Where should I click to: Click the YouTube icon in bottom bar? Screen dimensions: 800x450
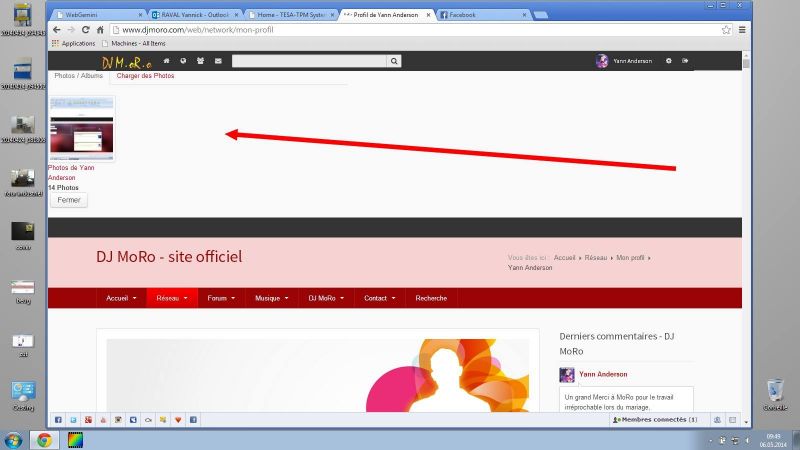[103, 420]
